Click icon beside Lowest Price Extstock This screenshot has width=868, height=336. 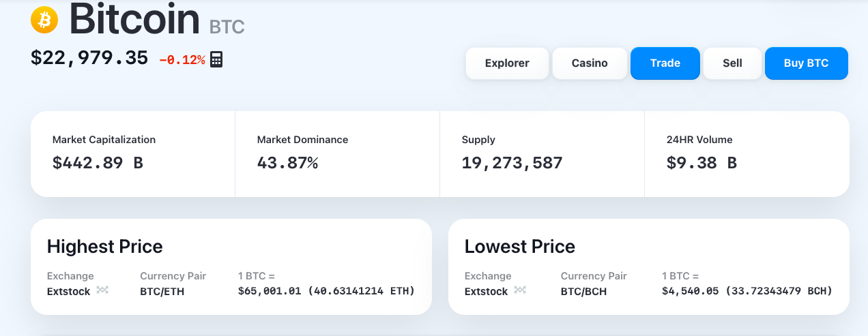point(520,290)
